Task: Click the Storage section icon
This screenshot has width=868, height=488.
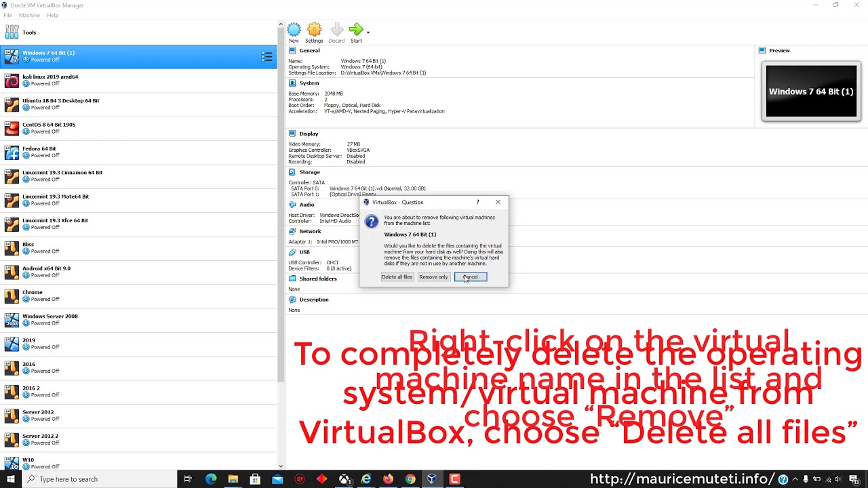Action: coord(292,172)
